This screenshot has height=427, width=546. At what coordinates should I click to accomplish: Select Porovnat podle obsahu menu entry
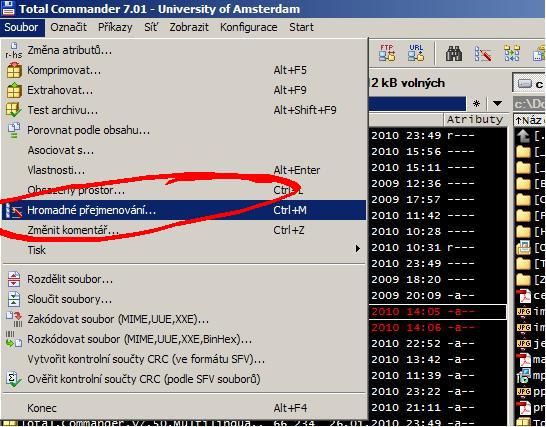(184, 130)
